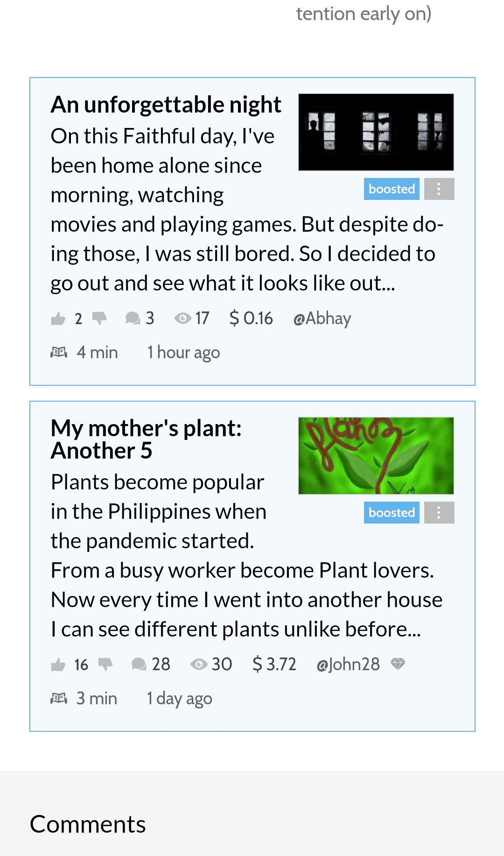Open dark windows thumbnail image
The height and width of the screenshot is (856, 504).
(x=376, y=132)
